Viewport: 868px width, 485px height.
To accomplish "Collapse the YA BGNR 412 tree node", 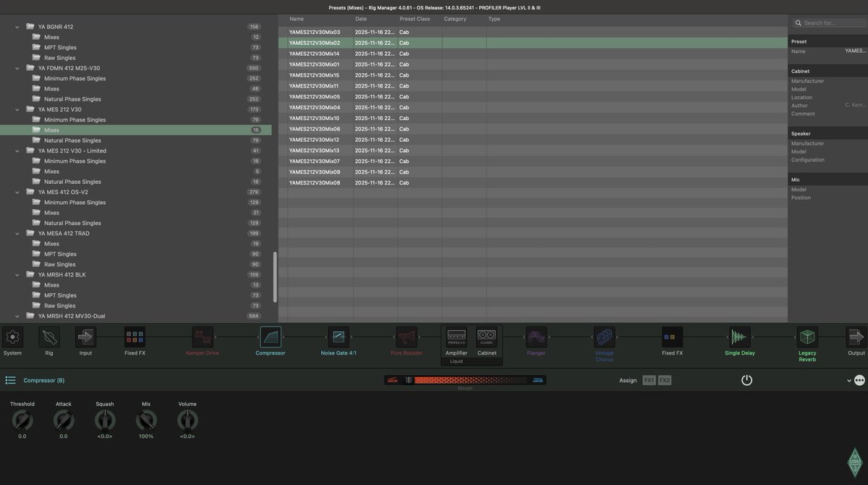I will click(x=17, y=27).
